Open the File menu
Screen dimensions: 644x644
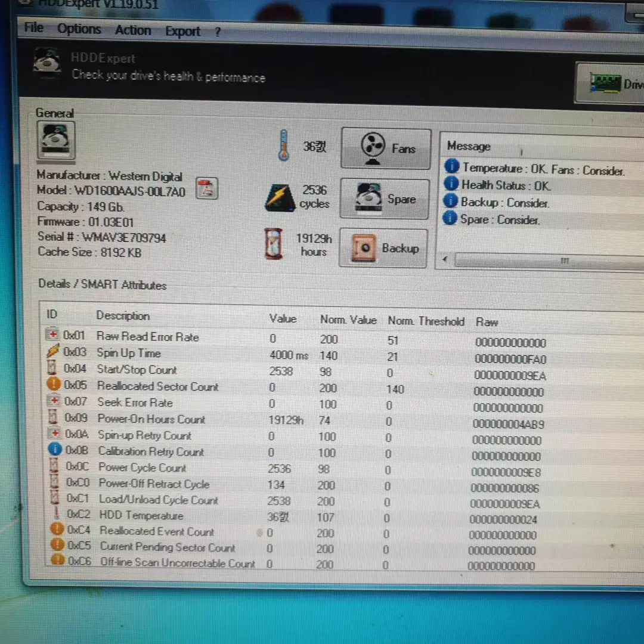[33, 27]
